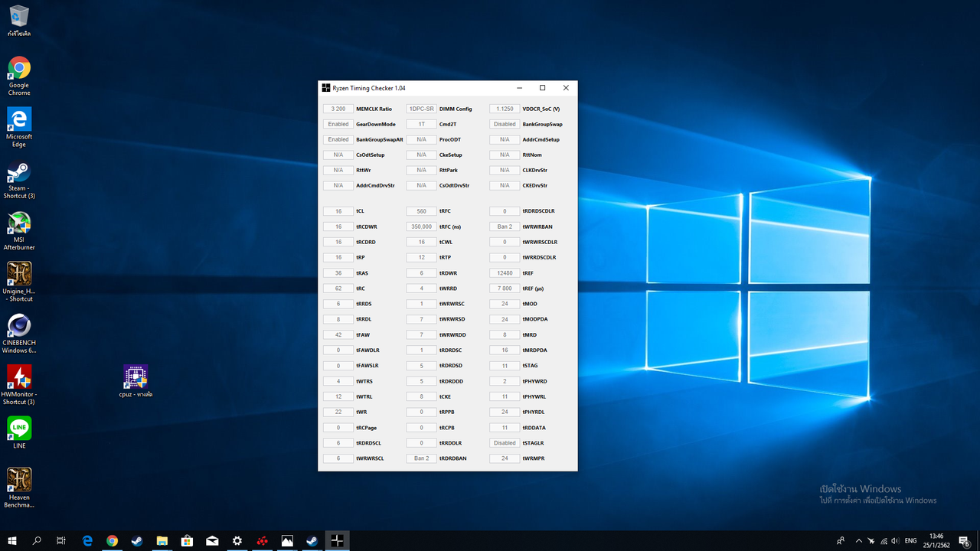Maximize the Ryzen Timing Checker window

[x=542, y=88]
